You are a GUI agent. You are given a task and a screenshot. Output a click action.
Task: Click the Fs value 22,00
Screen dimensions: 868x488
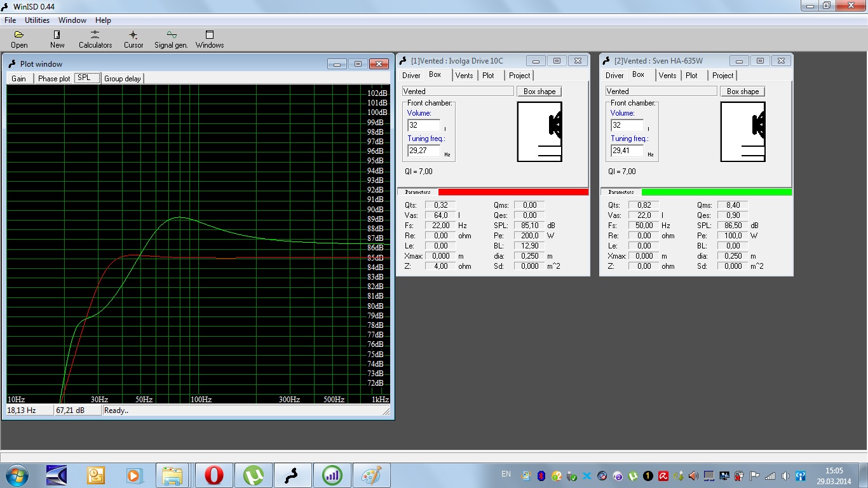[x=440, y=226]
